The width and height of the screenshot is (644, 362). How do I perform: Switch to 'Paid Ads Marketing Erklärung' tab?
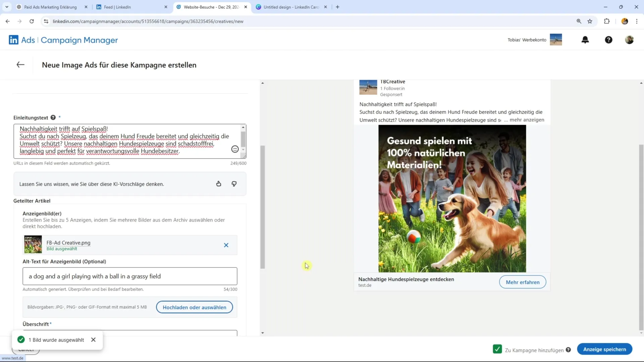(x=50, y=7)
